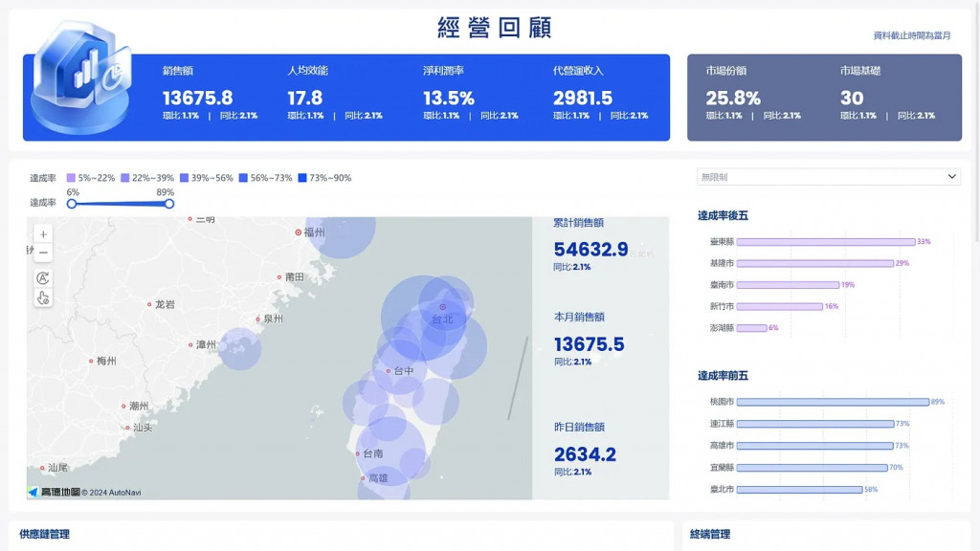Viewport: 980px width, 551px height.
Task: Click the dropdown chevron arrow
Action: [x=951, y=177]
